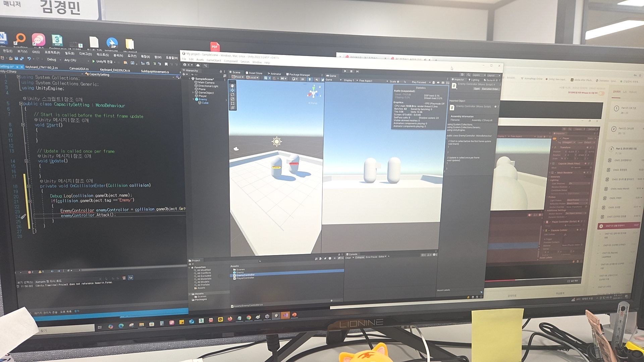Click the Pause button in Unity toolbar
Image resolution: width=644 pixels, height=362 pixels.
(351, 71)
